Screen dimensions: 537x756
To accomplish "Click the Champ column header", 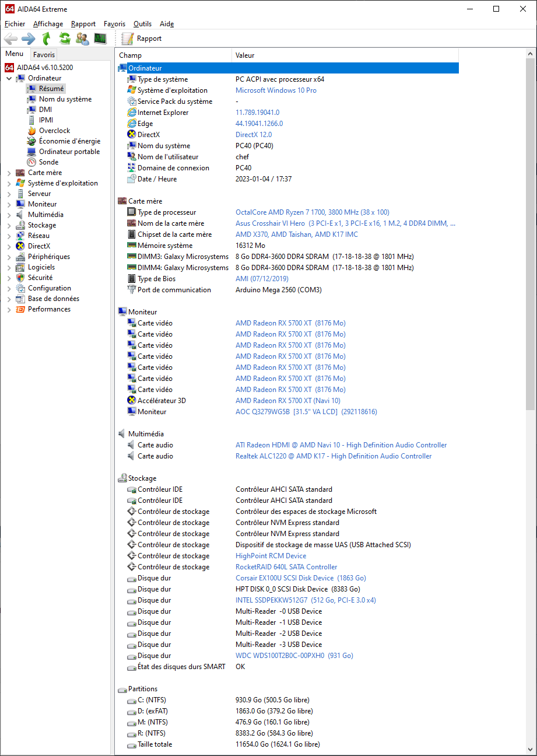I will click(173, 55).
